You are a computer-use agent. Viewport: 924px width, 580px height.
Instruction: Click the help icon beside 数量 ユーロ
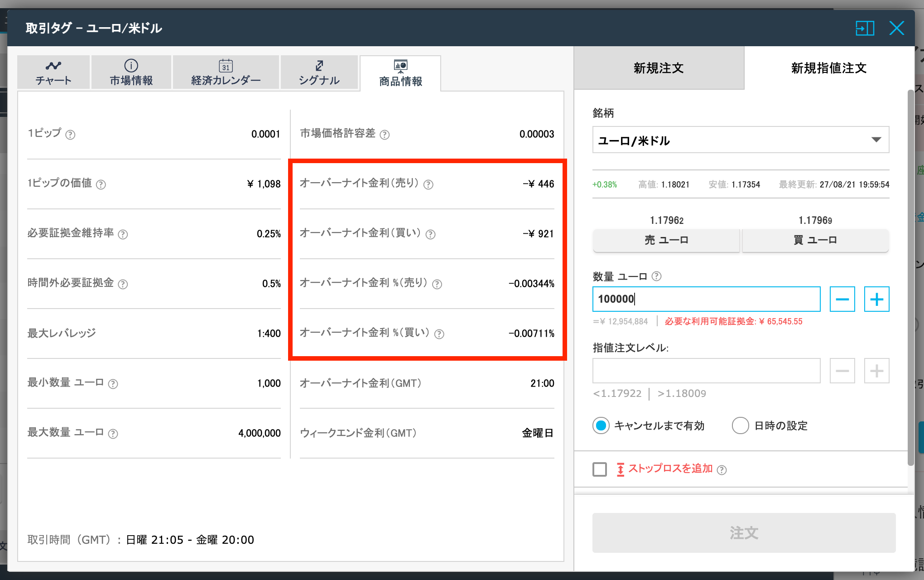click(656, 276)
